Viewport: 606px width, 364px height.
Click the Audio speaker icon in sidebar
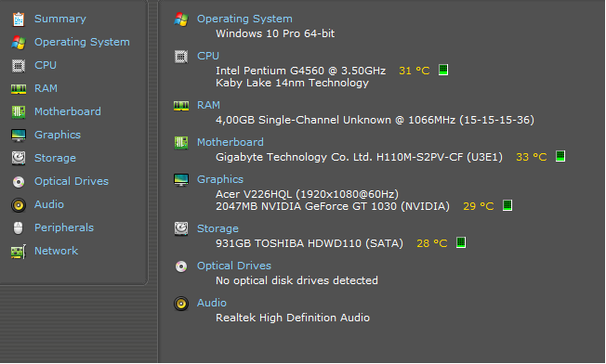pos(19,205)
